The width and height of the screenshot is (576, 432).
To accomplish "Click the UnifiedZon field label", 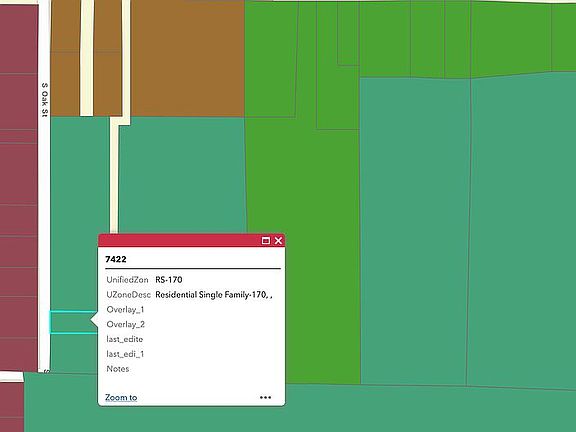I will tap(127, 280).
